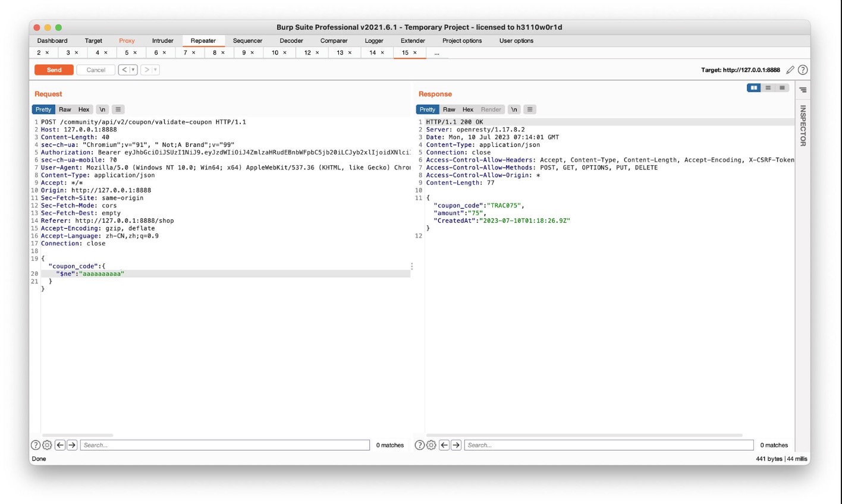The height and width of the screenshot is (504, 842).
Task: Toggle non-printable characters (\n) in Request
Action: 102,109
